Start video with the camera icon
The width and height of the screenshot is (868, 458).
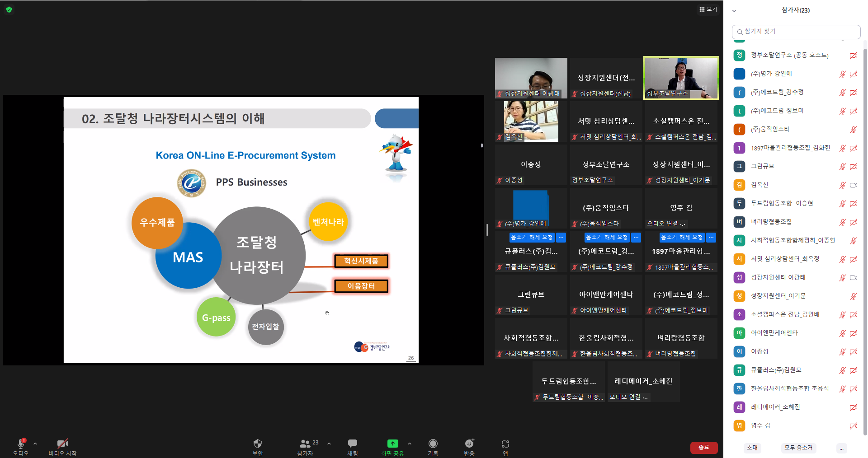[x=62, y=443]
